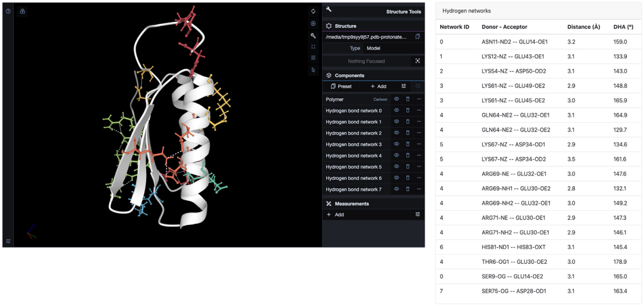
Task: Delete Hydrogen bond network 5 with trash icon
Action: click(408, 167)
